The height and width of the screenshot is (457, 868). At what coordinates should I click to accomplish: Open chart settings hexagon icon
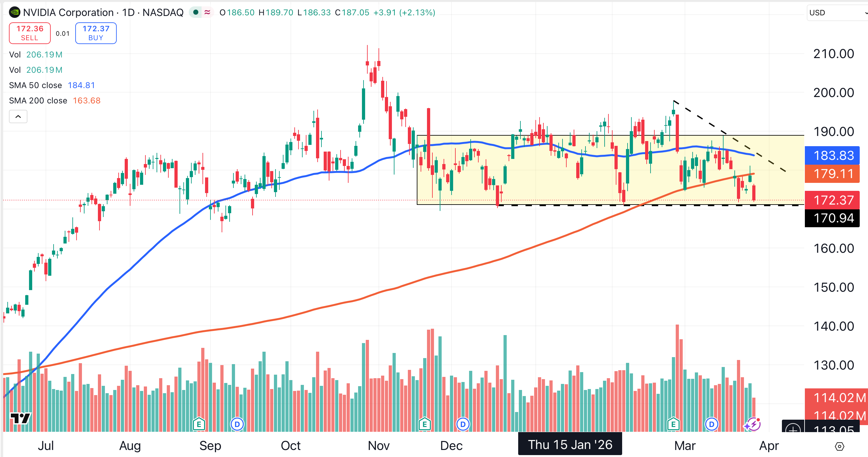839,446
